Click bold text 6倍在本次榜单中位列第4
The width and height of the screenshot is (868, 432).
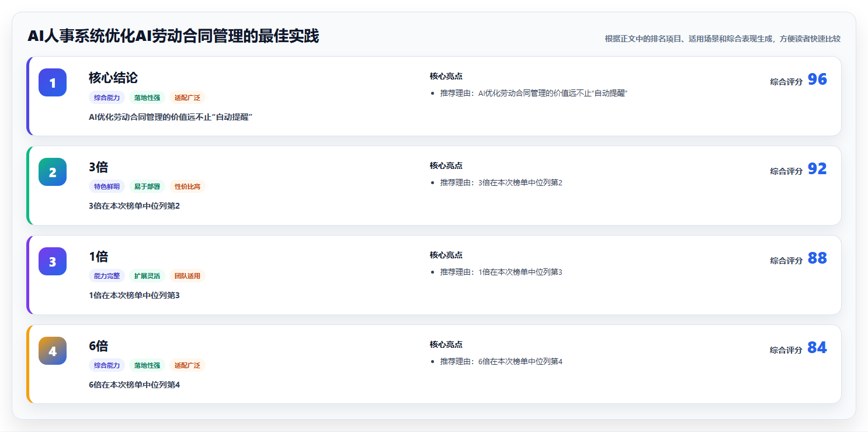(134, 385)
